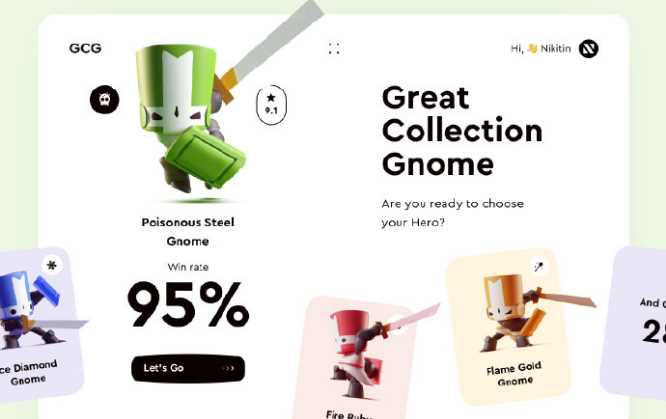Click the Let's Go button
The width and height of the screenshot is (666, 419).
pyautogui.click(x=188, y=368)
